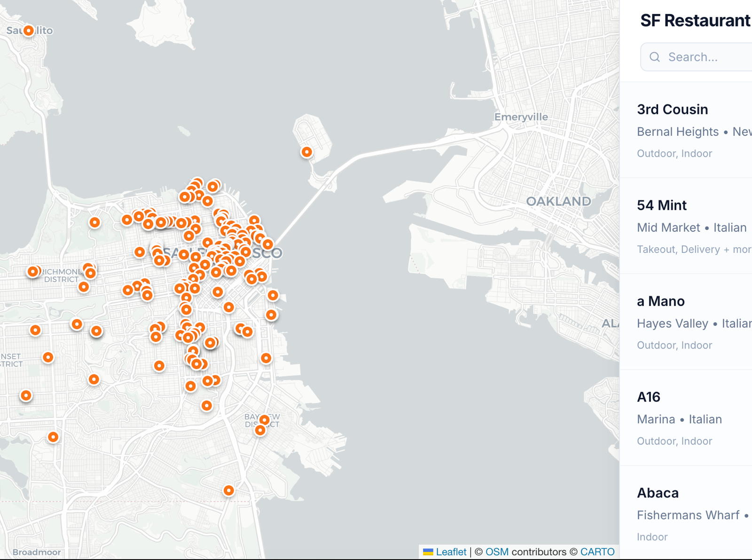Click the Oakland label on the map
The height and width of the screenshot is (560, 752).
click(558, 201)
